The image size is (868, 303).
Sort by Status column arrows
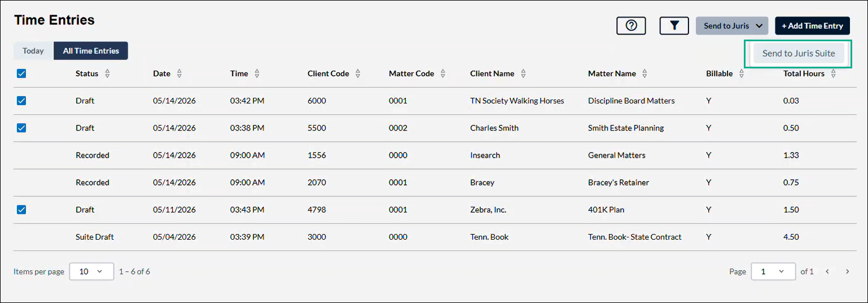[x=107, y=73]
